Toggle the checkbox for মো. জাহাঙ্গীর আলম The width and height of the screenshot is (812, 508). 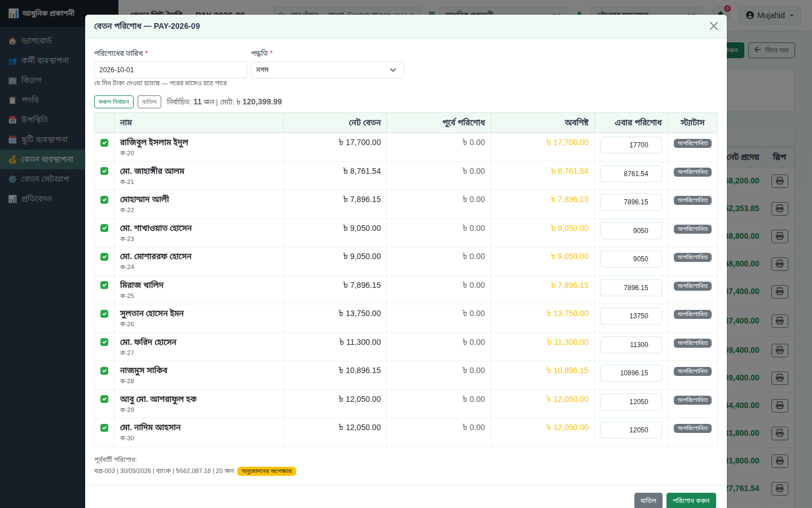[104, 171]
